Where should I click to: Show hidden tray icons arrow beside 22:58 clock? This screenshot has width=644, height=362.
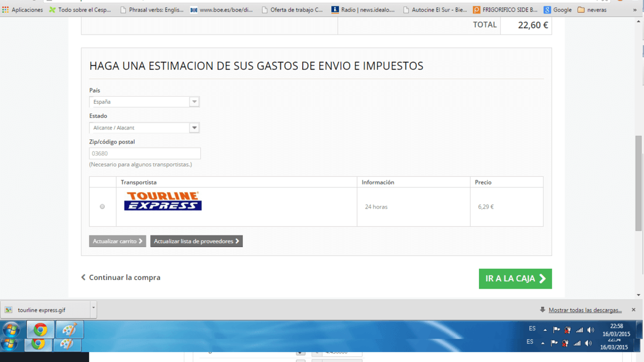point(545,330)
